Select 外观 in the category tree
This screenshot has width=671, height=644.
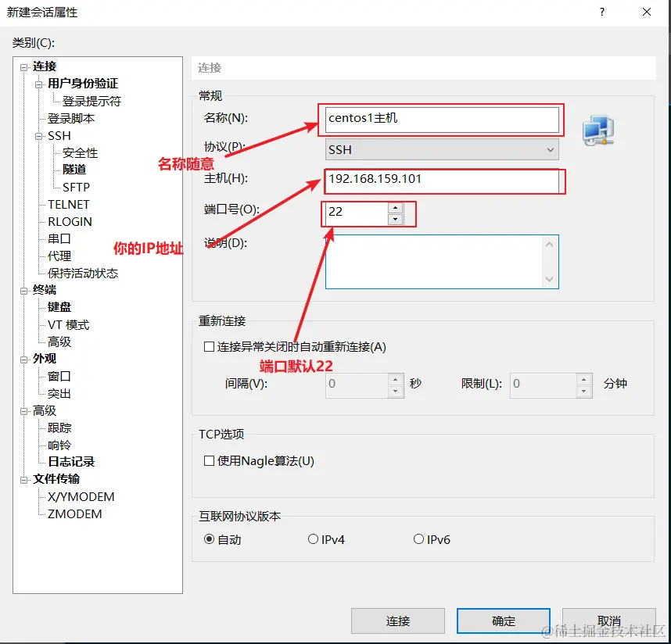(45, 359)
